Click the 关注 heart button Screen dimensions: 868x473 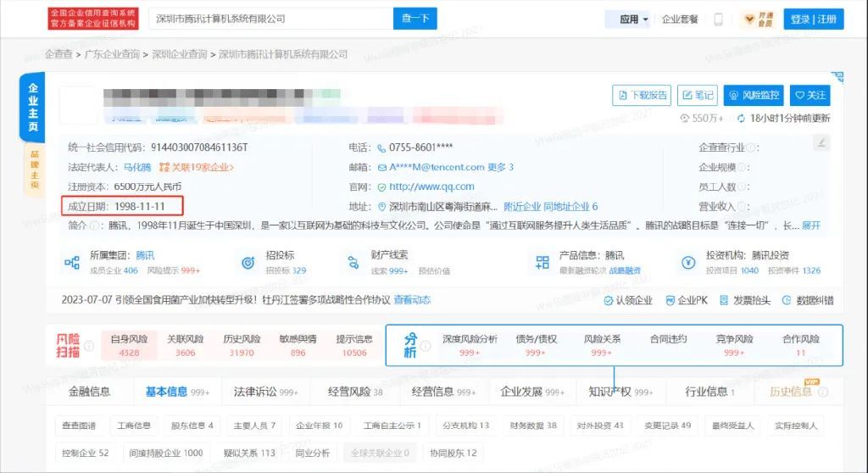810,95
